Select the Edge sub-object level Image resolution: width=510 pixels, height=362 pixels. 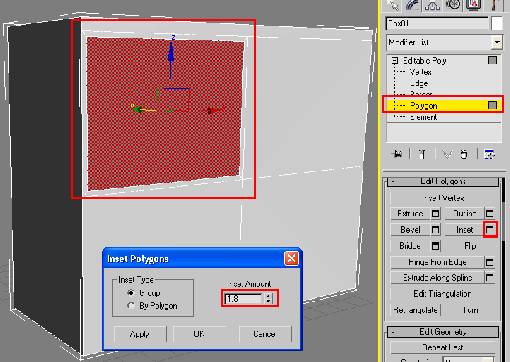click(x=419, y=83)
